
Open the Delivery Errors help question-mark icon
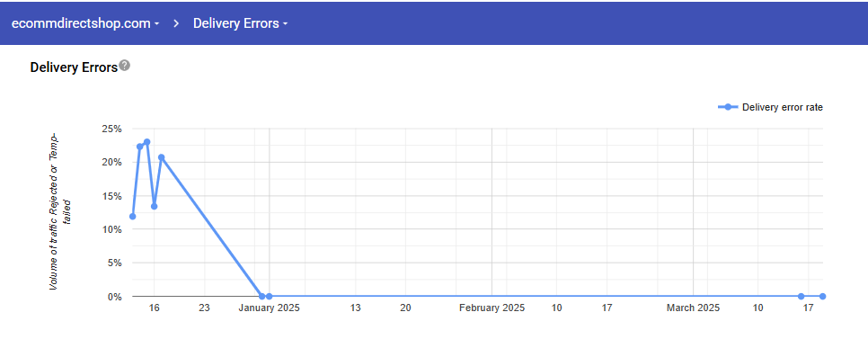(125, 66)
